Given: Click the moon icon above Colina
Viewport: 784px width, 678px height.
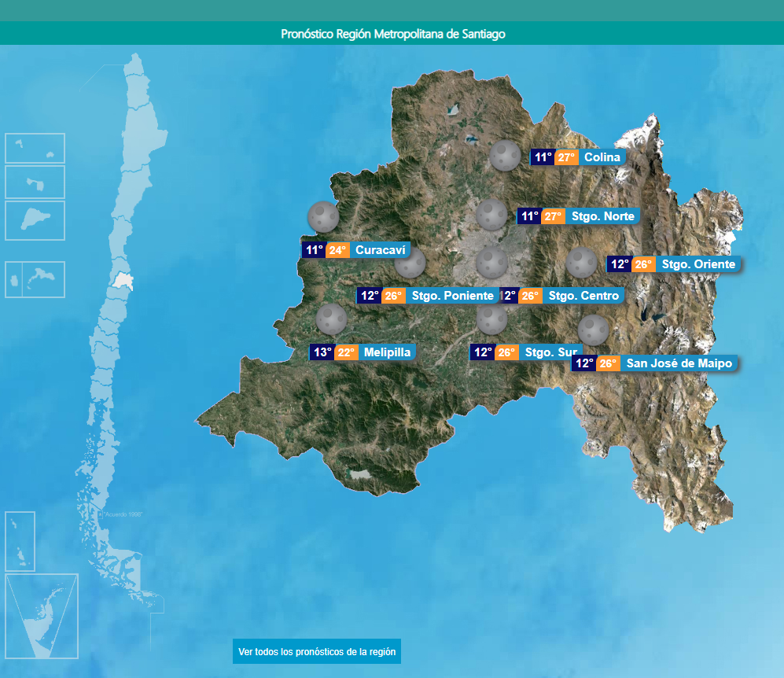Looking at the screenshot, I should [x=503, y=156].
